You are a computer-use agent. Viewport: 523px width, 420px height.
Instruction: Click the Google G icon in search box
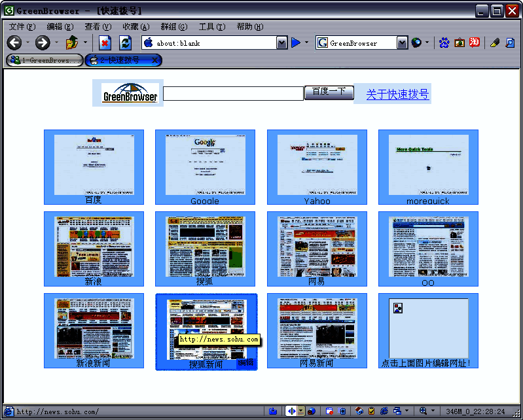point(322,43)
